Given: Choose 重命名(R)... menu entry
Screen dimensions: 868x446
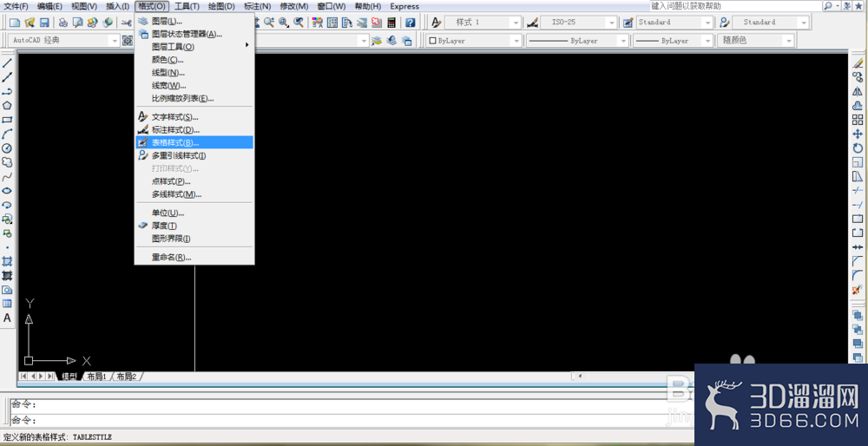Looking at the screenshot, I should click(x=194, y=258).
